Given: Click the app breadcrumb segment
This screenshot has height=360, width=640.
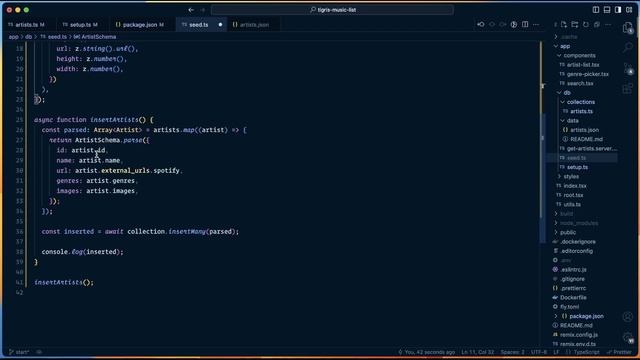Looking at the screenshot, I should point(13,37).
